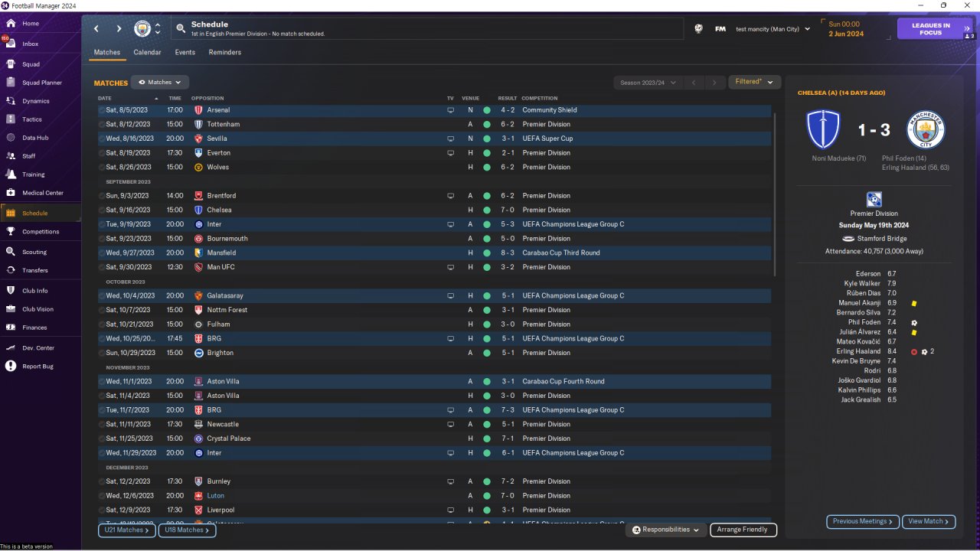Open the Matches view dropdown

pyautogui.click(x=160, y=82)
